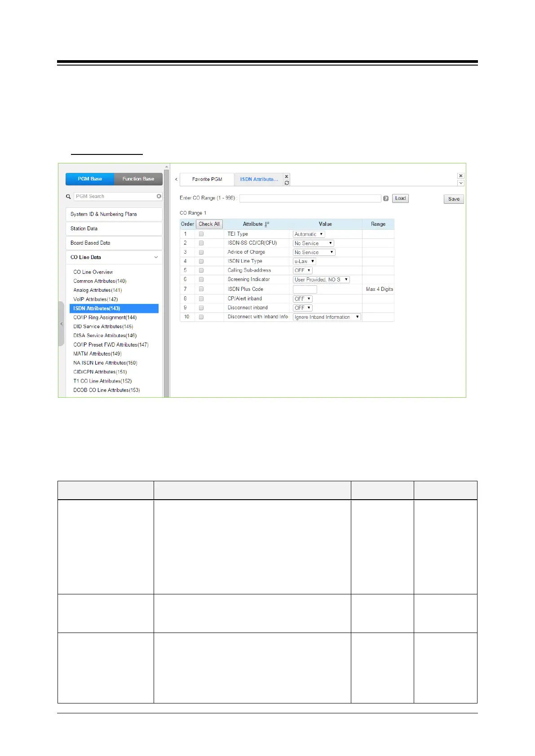The height and width of the screenshot is (756, 535).
Task: Open the TEI Type Automatic dropdown
Action: coord(309,234)
